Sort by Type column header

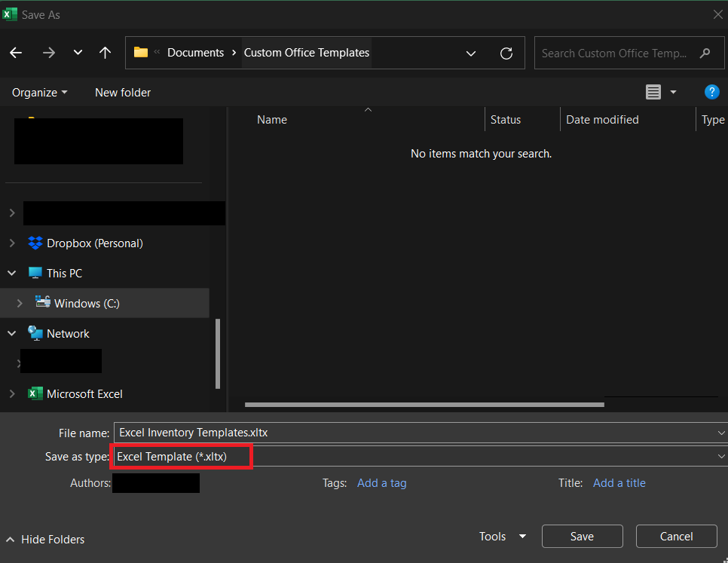coord(713,120)
